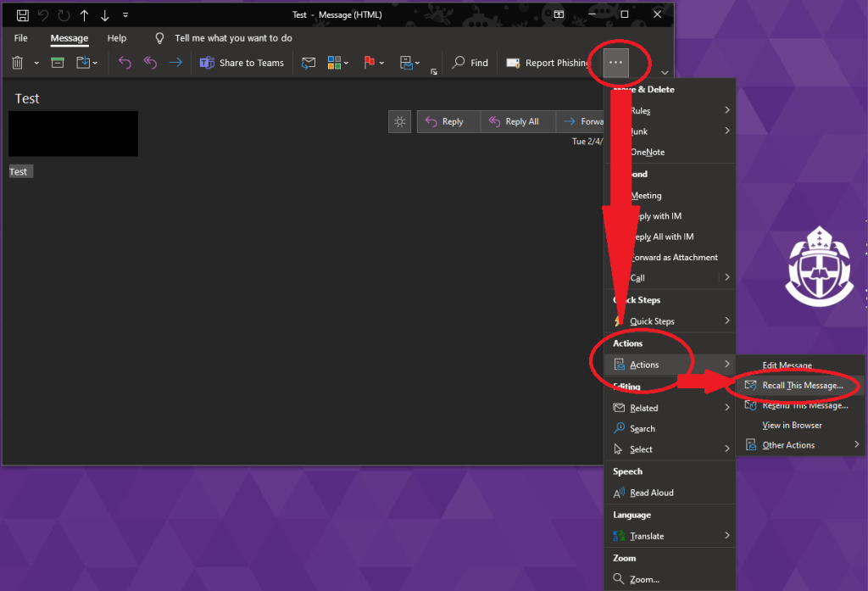868x591 pixels.
Task: Click the Reply All button
Action: [518, 121]
